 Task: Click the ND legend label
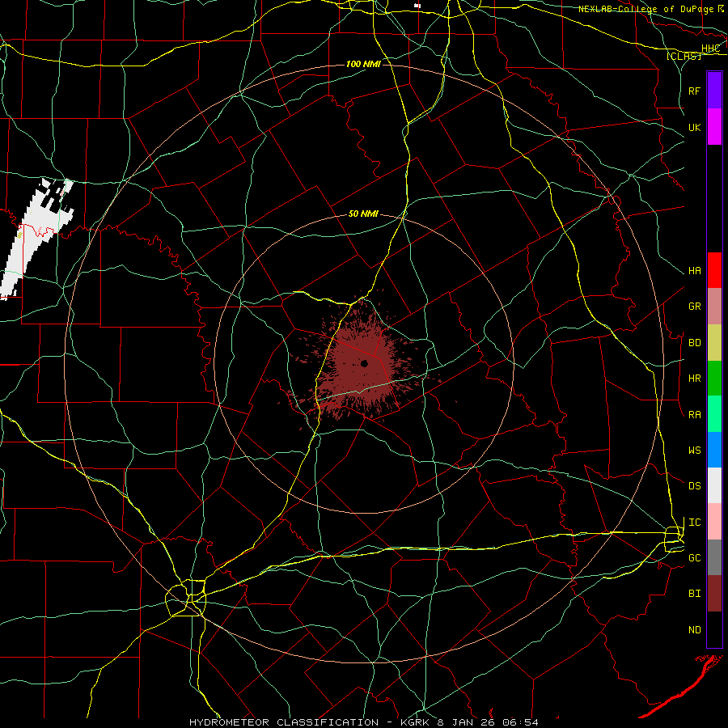(695, 630)
